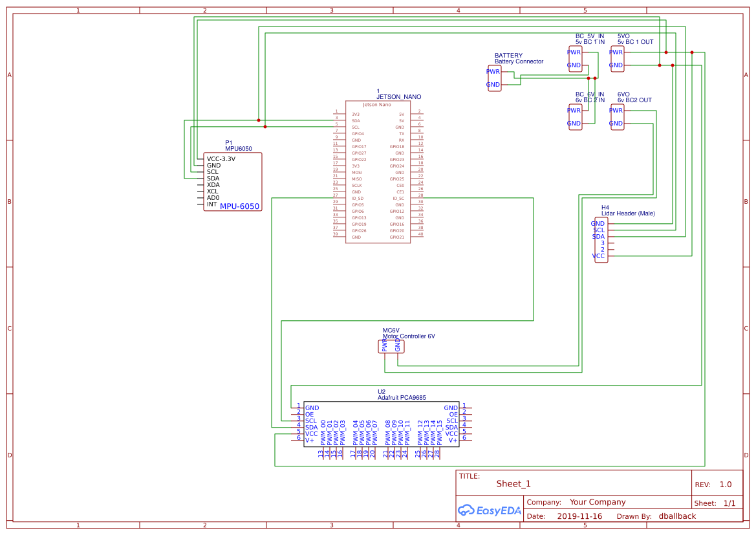Click the date 2019-11-16 text
This screenshot has width=756, height=535.
(579, 516)
